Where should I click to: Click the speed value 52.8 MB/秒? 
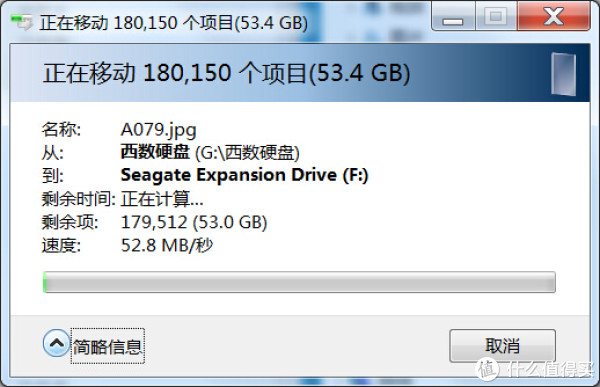click(167, 245)
